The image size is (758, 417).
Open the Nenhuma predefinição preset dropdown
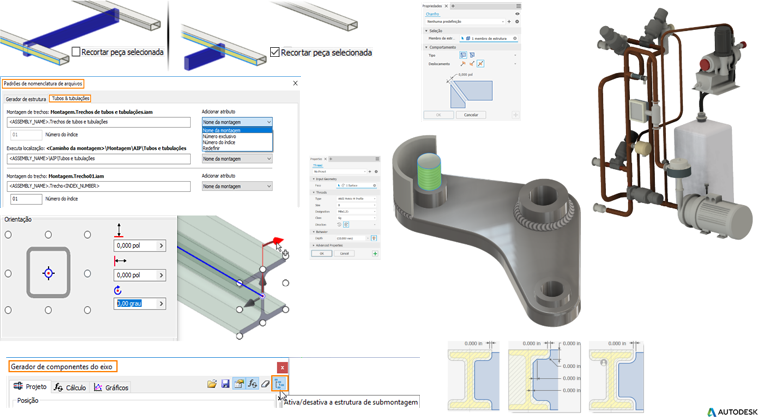coord(466,22)
